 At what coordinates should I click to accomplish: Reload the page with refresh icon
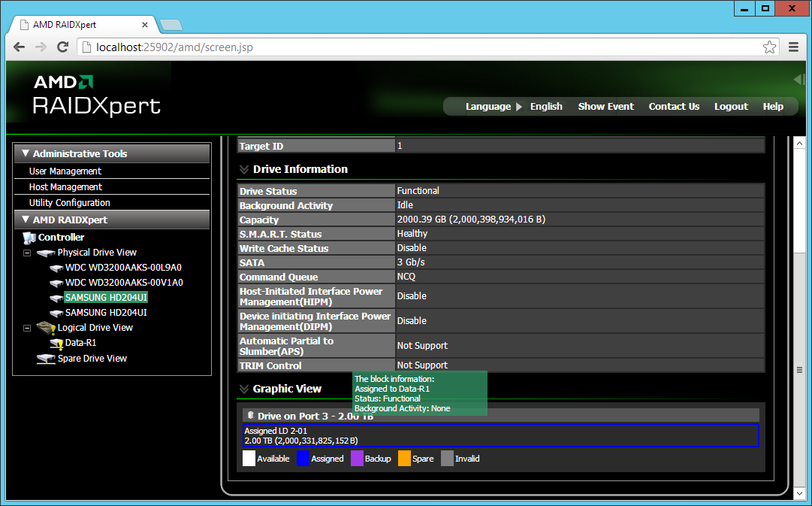click(x=62, y=47)
